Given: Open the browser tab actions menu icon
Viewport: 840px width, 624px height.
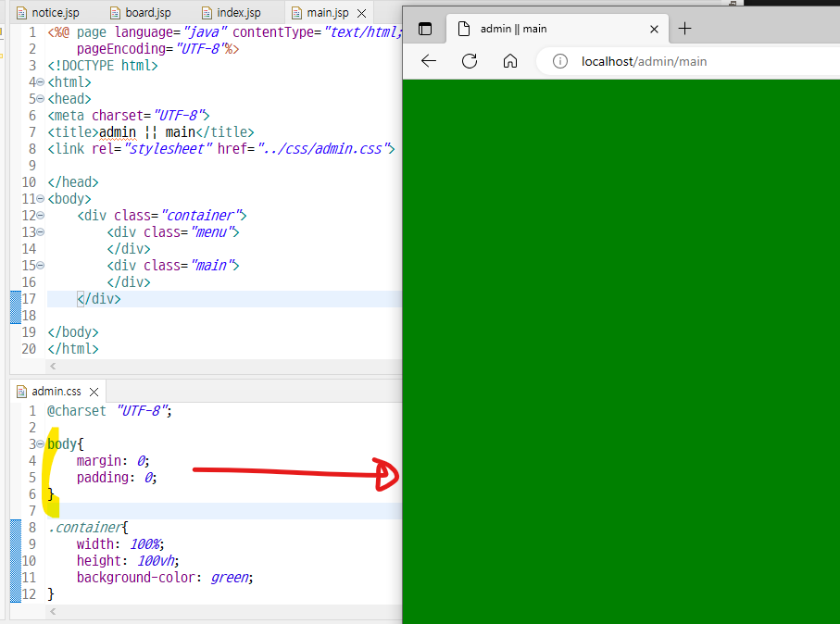Looking at the screenshot, I should coord(425,29).
